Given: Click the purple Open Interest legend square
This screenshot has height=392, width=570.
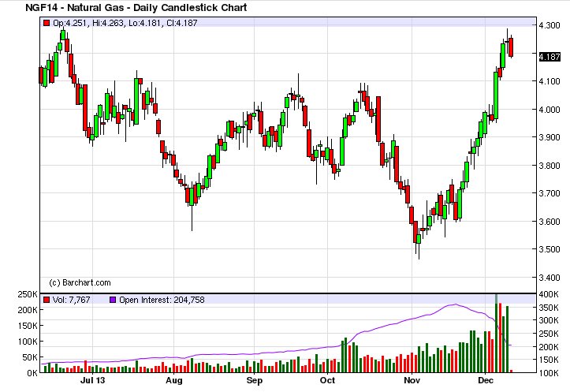Looking at the screenshot, I should (112, 300).
